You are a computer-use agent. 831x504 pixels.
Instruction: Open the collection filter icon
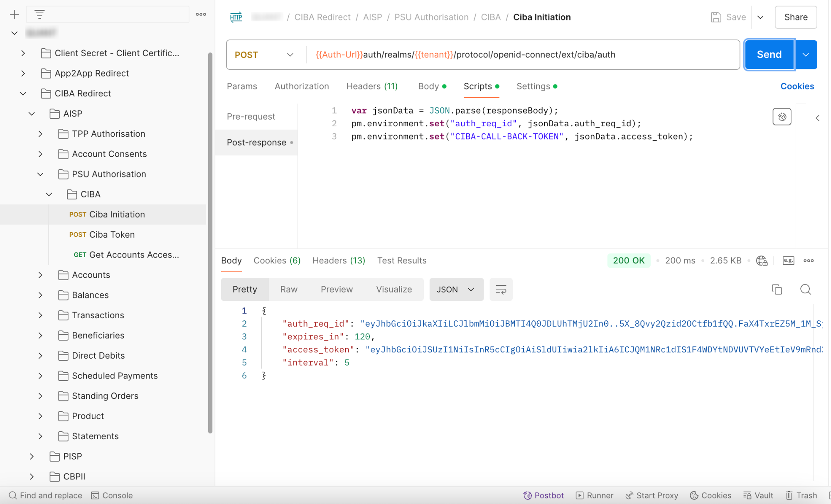click(39, 15)
